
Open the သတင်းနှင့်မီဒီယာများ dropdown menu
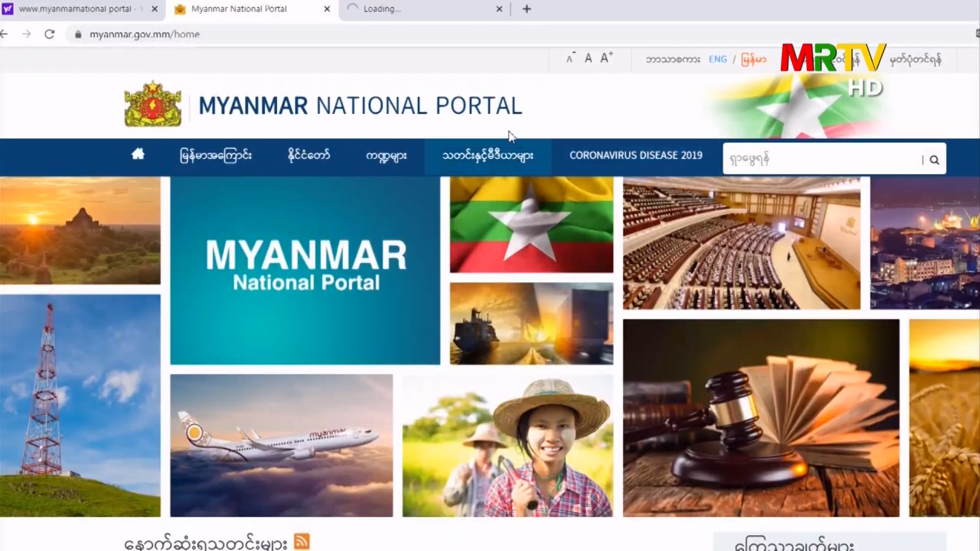pos(487,156)
